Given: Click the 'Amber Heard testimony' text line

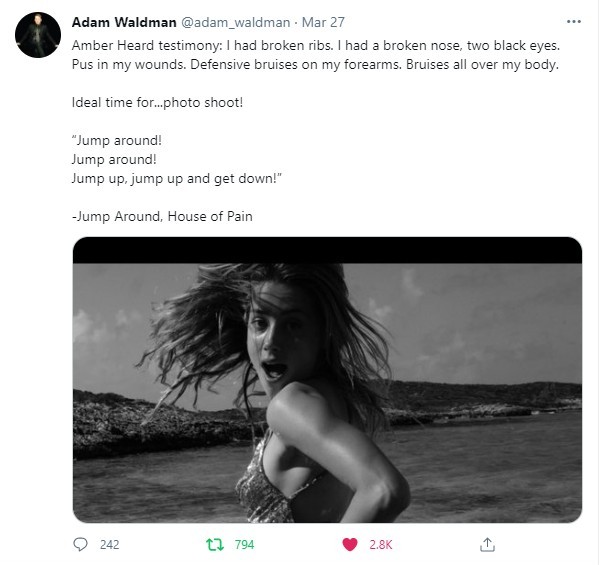Looking at the screenshot, I should pyautogui.click(x=316, y=46).
